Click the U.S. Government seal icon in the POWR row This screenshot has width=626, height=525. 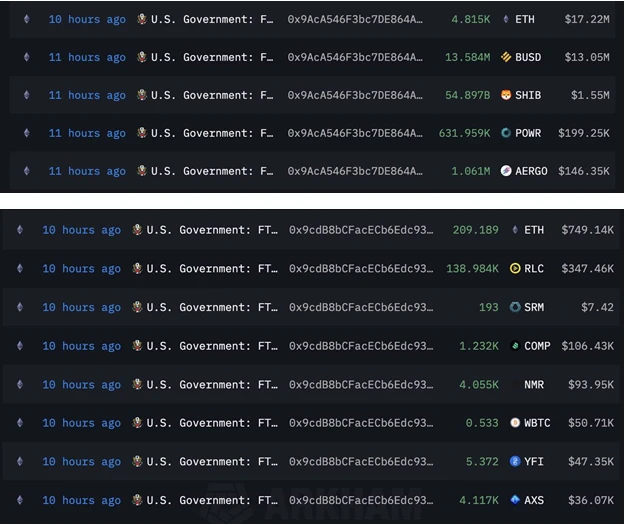click(x=142, y=133)
